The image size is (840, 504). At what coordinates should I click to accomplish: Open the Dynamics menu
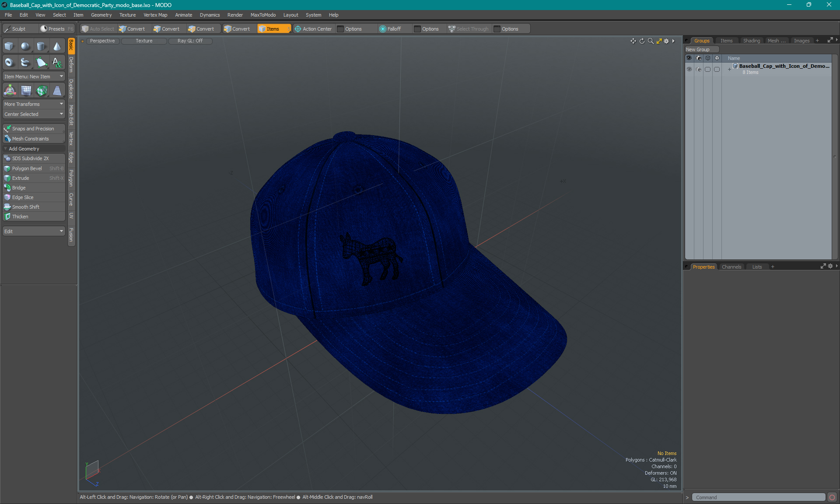click(x=210, y=15)
